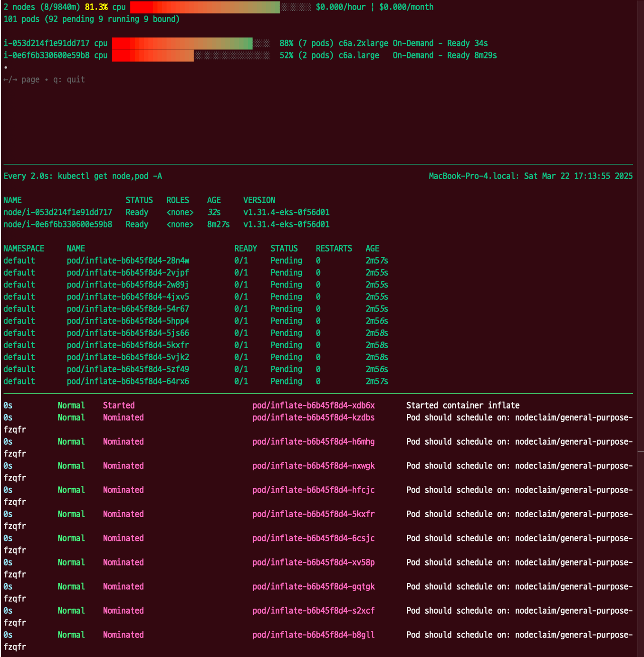This screenshot has height=657, width=644.
Task: Click event pod/inflate-b6b45f8d4-b8gll
Action: click(313, 635)
